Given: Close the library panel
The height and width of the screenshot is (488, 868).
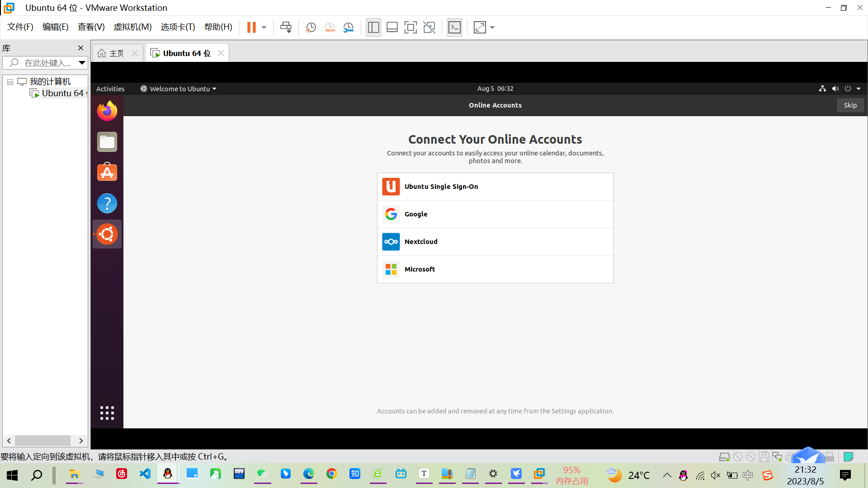Looking at the screenshot, I should pyautogui.click(x=80, y=48).
